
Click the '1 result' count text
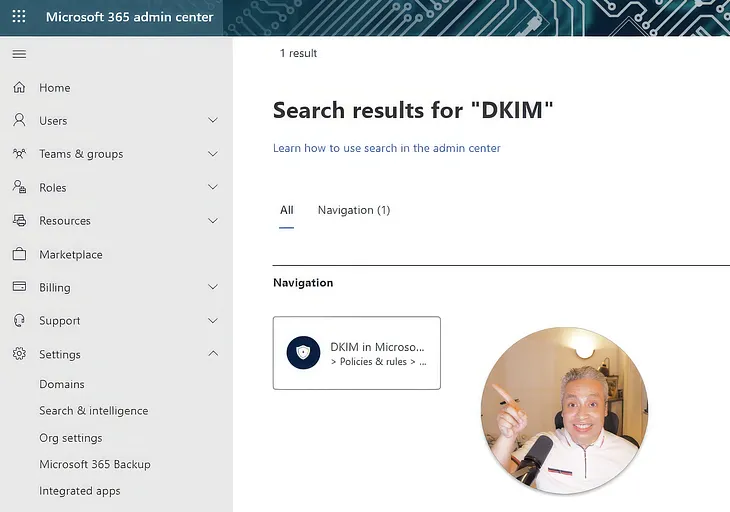(298, 53)
